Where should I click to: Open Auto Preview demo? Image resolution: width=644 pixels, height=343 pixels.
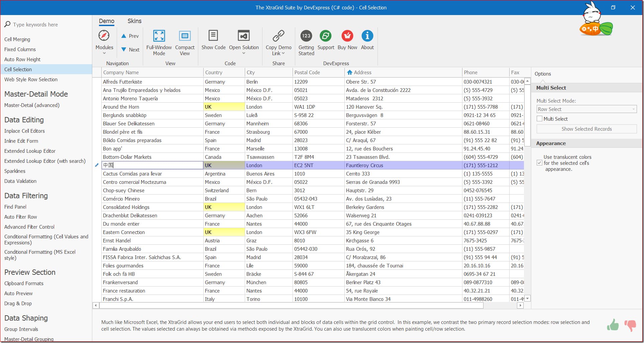click(x=18, y=294)
